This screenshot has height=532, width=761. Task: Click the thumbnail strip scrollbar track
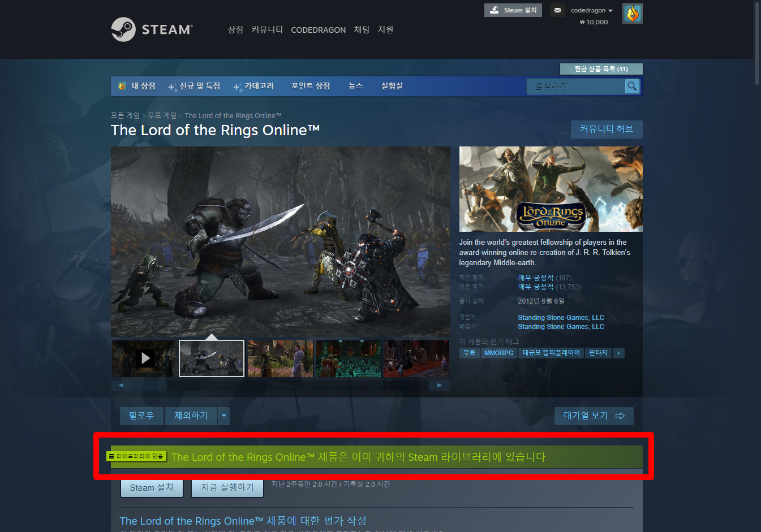pyautogui.click(x=281, y=385)
